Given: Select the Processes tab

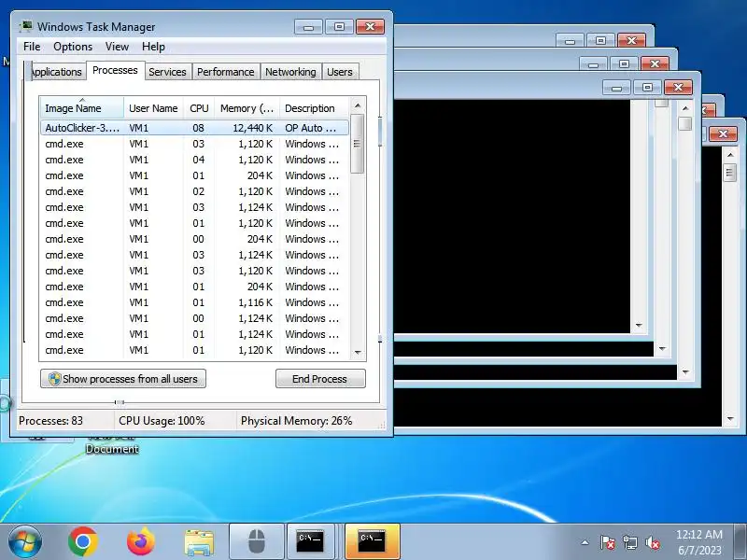Looking at the screenshot, I should [x=115, y=71].
